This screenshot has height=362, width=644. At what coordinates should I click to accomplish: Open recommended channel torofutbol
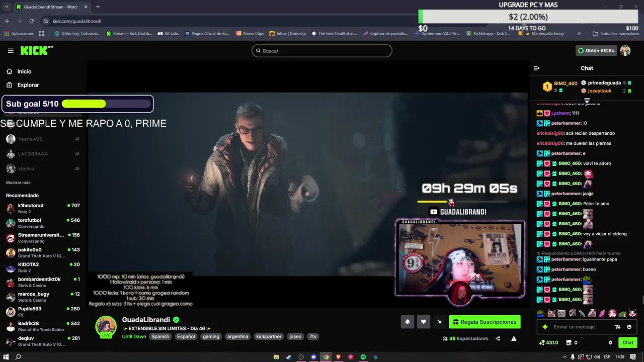click(43, 223)
